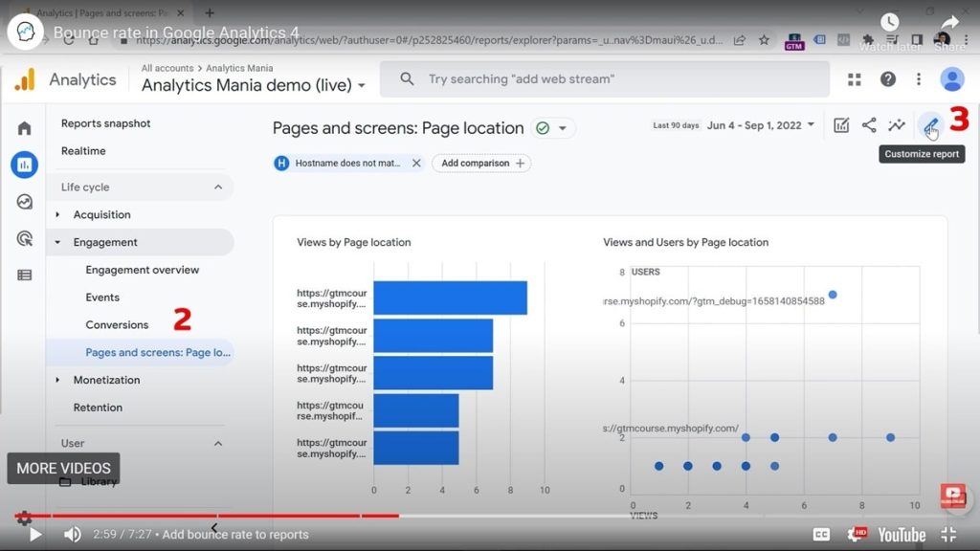
Task: Exit full screen mode
Action: [x=948, y=534]
